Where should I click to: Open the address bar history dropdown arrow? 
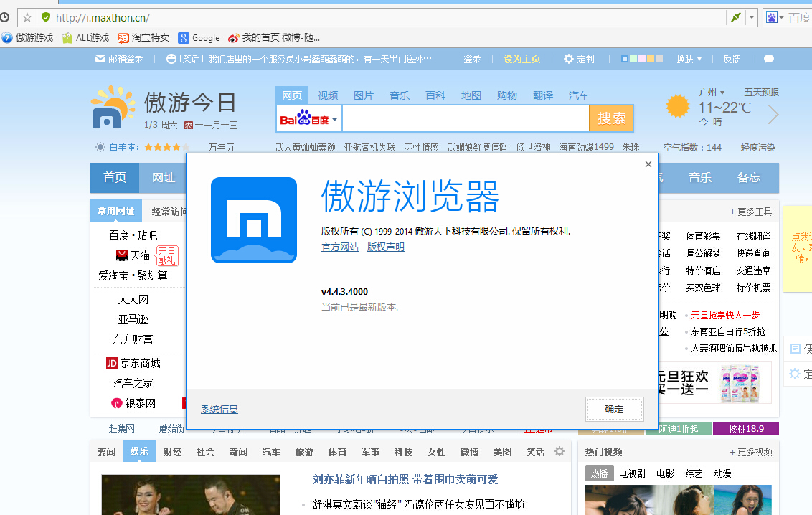point(752,18)
